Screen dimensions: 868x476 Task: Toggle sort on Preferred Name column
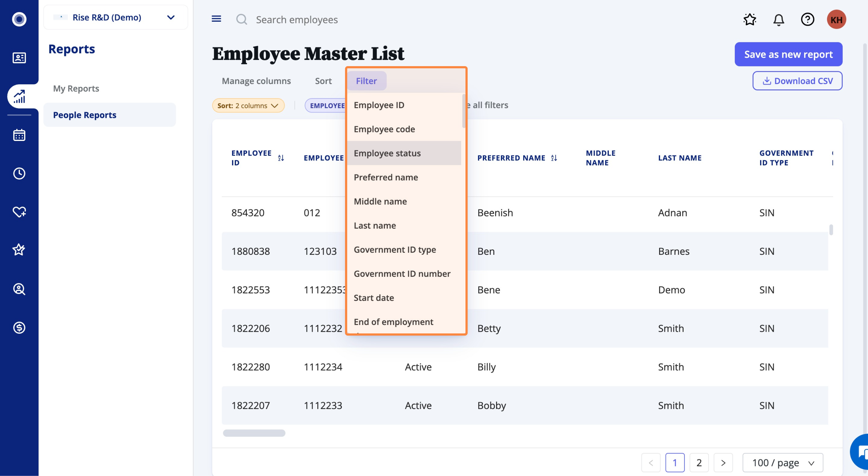[x=554, y=158]
